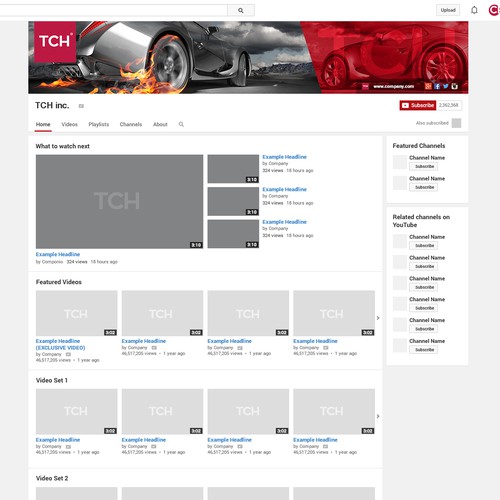Play the large What to watch next video
This screenshot has height=500, width=500.
(x=119, y=201)
